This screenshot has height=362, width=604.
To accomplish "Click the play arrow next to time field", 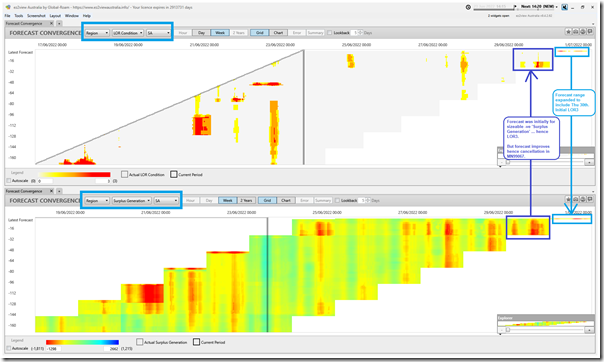I will tap(515, 7).
